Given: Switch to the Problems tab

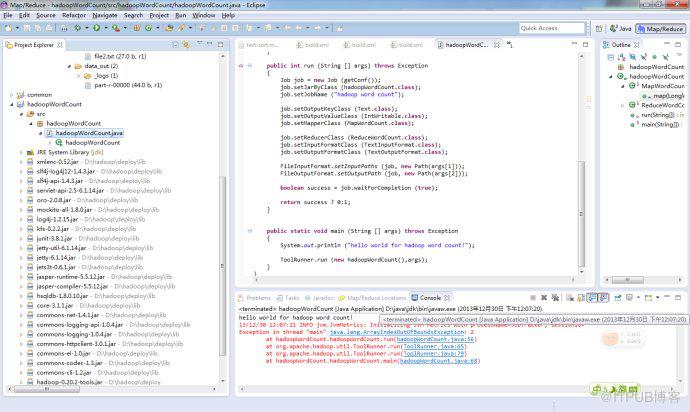Looking at the screenshot, I should (x=254, y=298).
